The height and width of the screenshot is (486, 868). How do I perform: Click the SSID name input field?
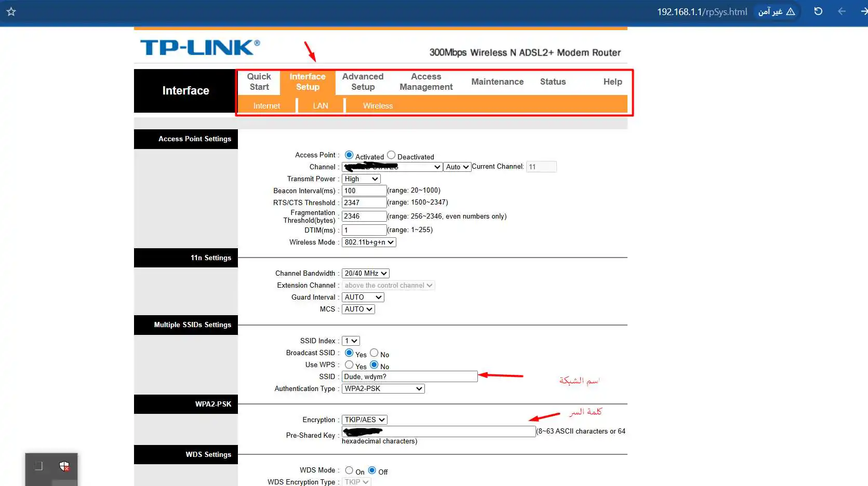409,377
